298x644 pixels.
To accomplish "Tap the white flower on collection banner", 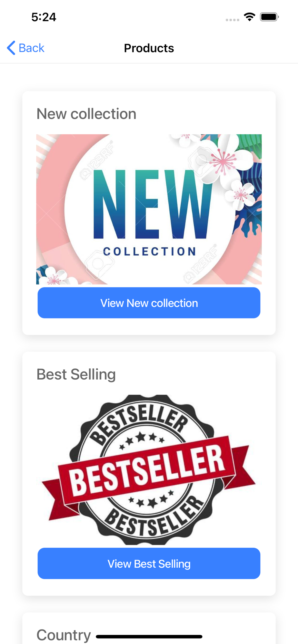I will pos(226,158).
